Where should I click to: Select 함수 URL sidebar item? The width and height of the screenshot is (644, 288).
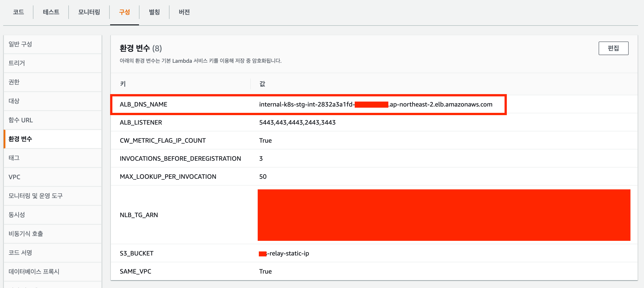[x=21, y=120]
